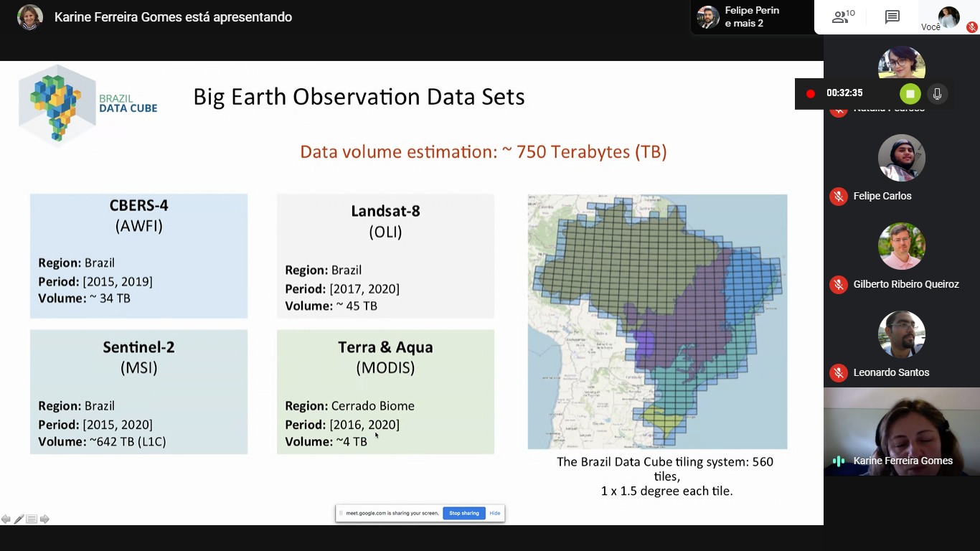Click Region: Cerrado Biome text
Screen dimensions: 980x551
[349, 405]
